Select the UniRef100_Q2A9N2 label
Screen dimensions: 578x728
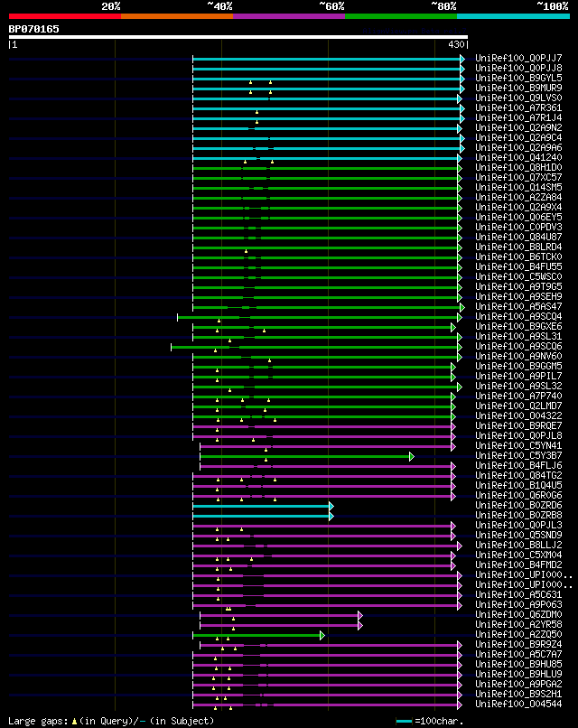point(518,128)
